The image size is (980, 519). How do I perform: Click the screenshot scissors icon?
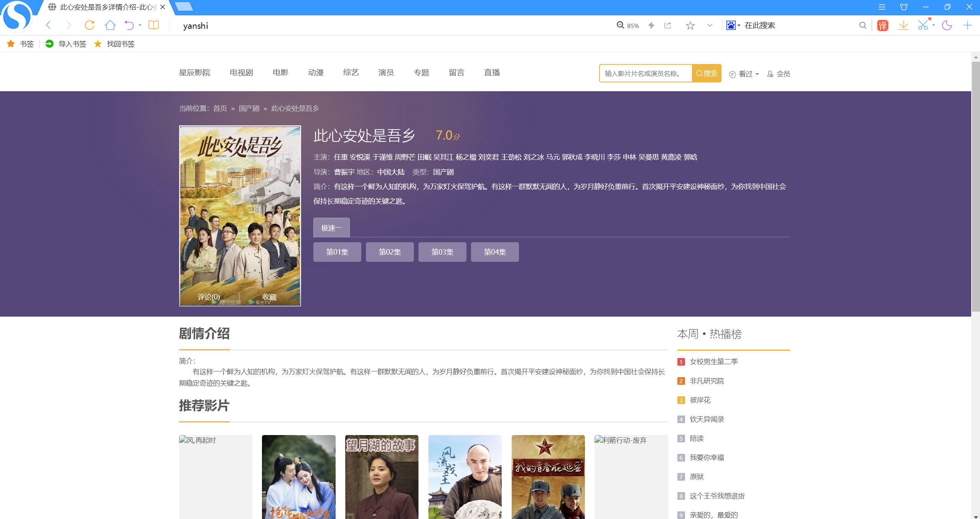pyautogui.click(x=923, y=25)
